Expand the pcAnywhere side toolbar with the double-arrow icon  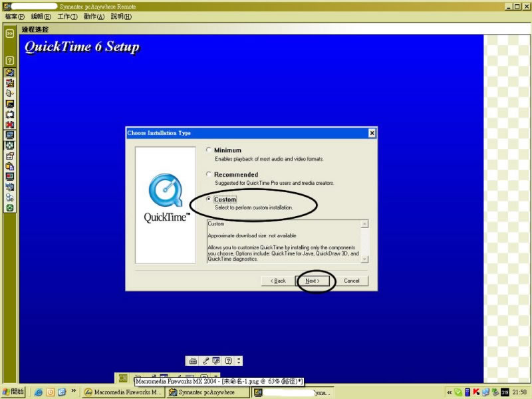pos(10,33)
